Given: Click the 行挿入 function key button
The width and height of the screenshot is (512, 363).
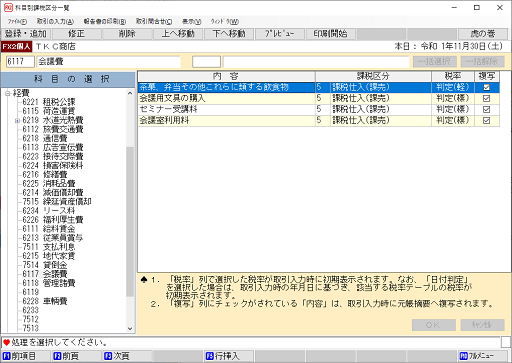Looking at the screenshot, I should pyautogui.click(x=229, y=356).
